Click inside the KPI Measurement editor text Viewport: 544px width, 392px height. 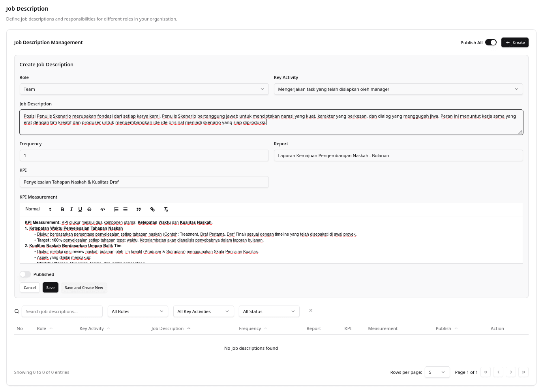[271, 240]
